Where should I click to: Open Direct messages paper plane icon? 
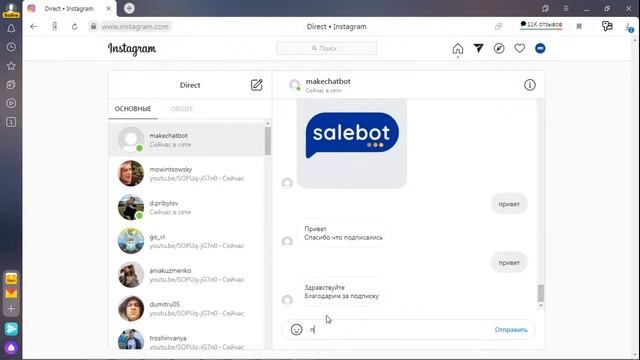(x=478, y=48)
